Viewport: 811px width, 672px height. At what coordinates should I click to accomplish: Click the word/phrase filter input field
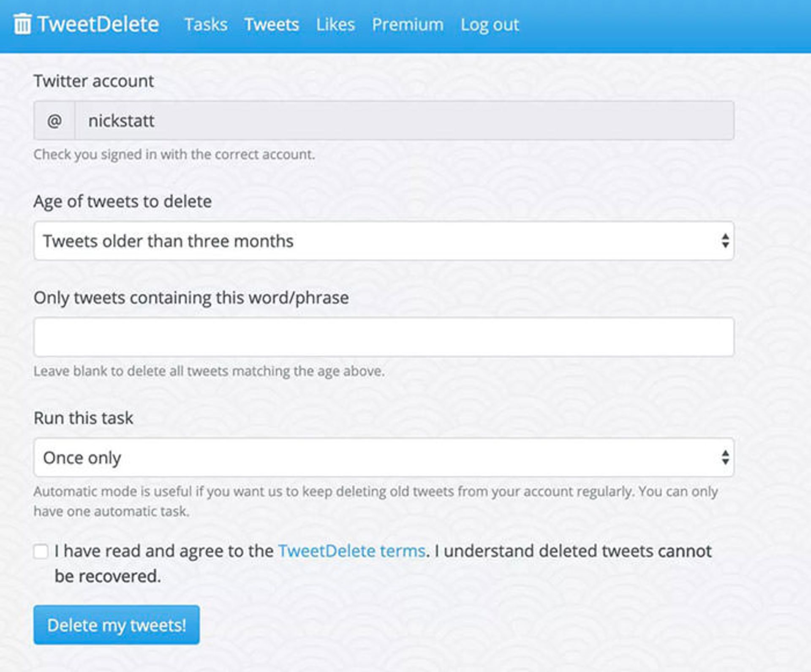click(x=384, y=337)
